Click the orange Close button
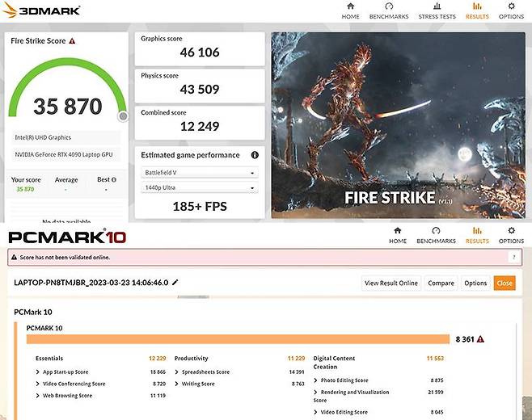Screen dimensions: 532x420 click(x=505, y=283)
